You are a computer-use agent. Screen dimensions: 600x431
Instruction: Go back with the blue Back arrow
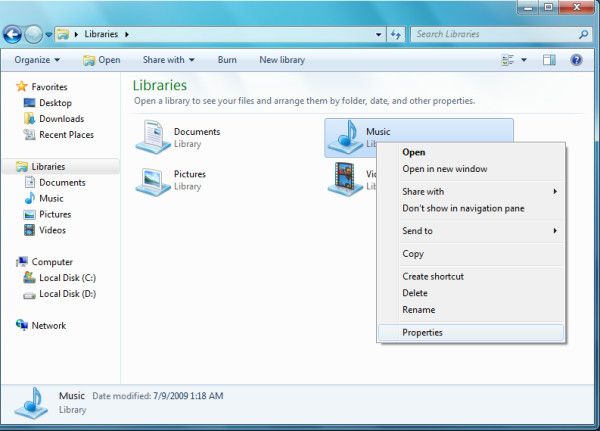(12, 35)
